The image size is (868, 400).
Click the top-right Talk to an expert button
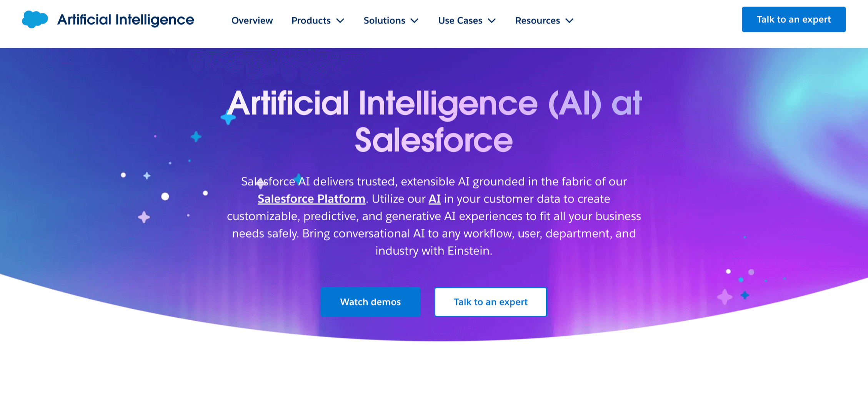coord(793,19)
